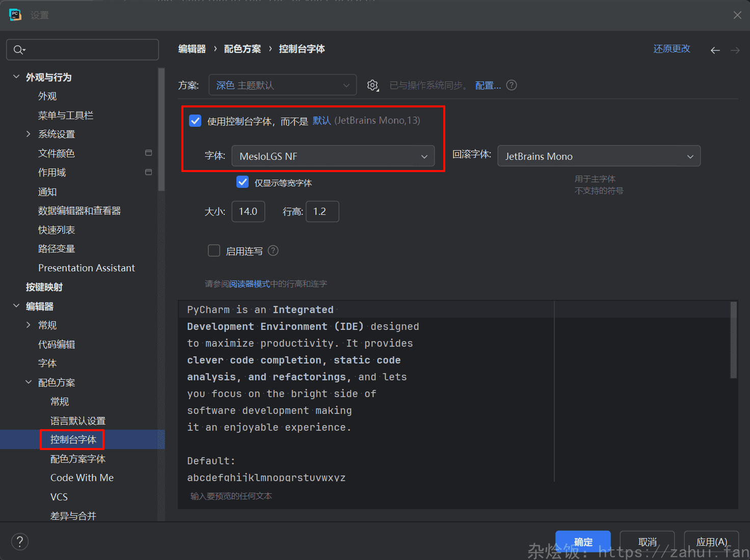This screenshot has height=560, width=750.
Task: Select 配色方案字体 in the settings tree
Action: [78, 459]
